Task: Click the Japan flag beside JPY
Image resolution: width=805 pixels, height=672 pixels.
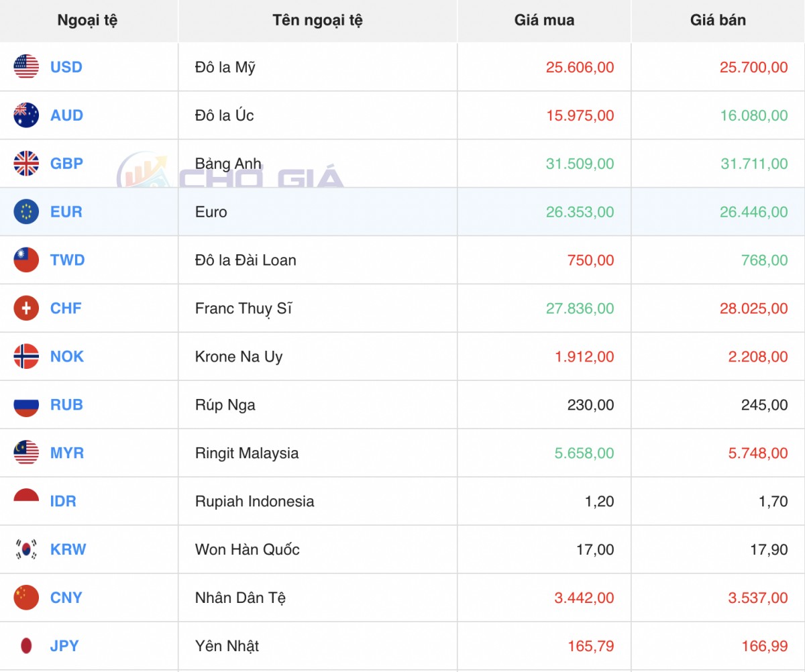Action: [26, 647]
